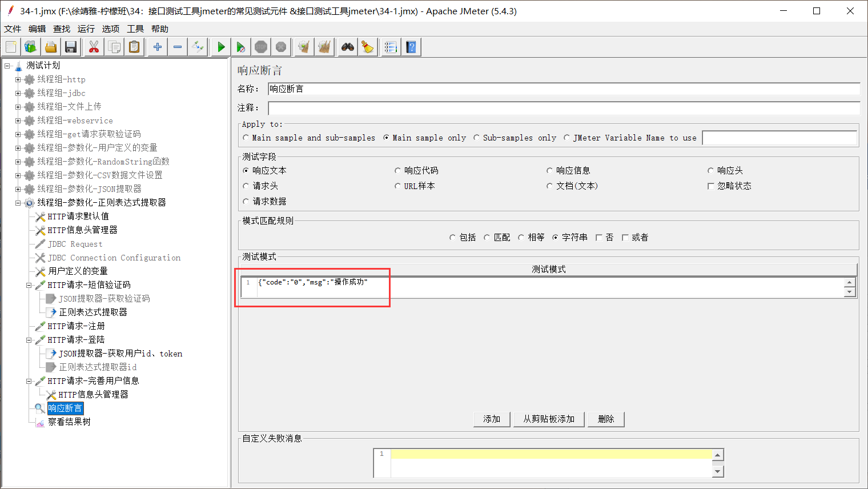Click the Open file folder icon
Viewport: 868px width, 489px height.
pyautogui.click(x=51, y=47)
